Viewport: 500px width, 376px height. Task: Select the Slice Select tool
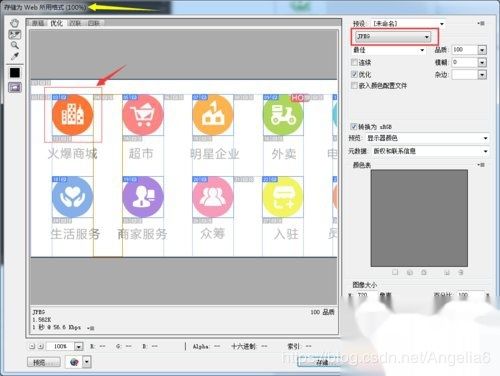15,34
